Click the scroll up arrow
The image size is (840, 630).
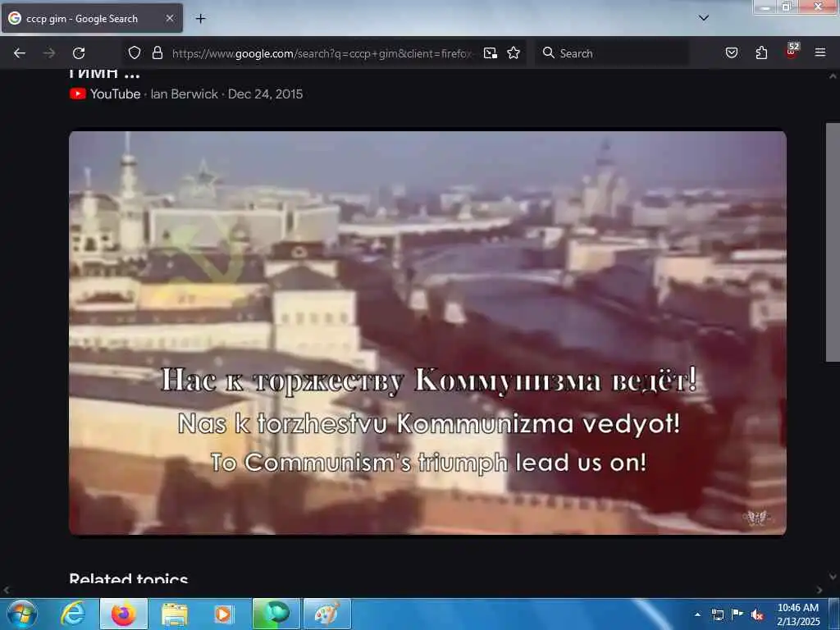pos(833,76)
